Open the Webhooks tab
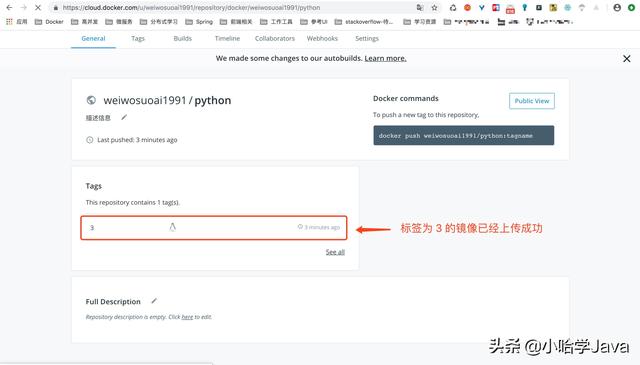640x365 pixels. pos(322,38)
